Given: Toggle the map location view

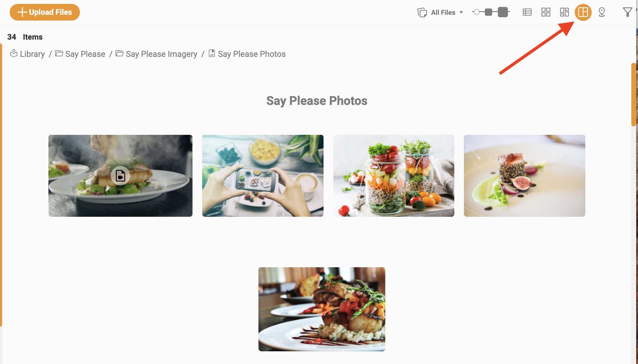Looking at the screenshot, I should coord(601,12).
